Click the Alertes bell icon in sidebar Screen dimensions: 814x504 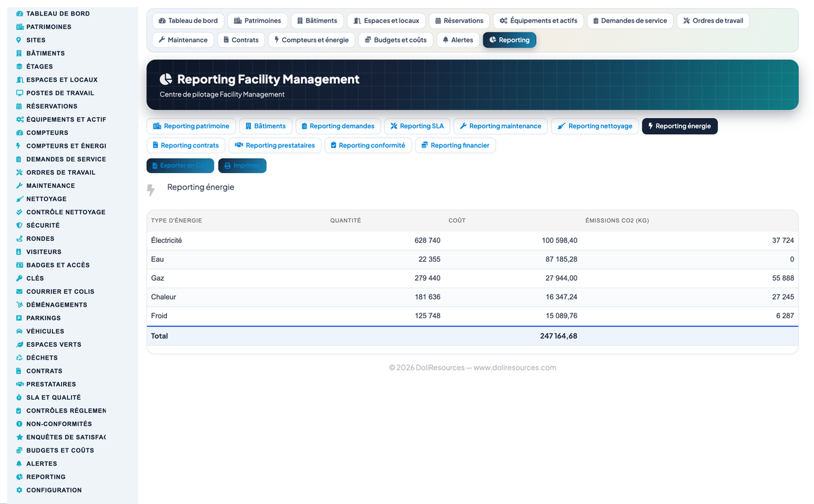20,464
